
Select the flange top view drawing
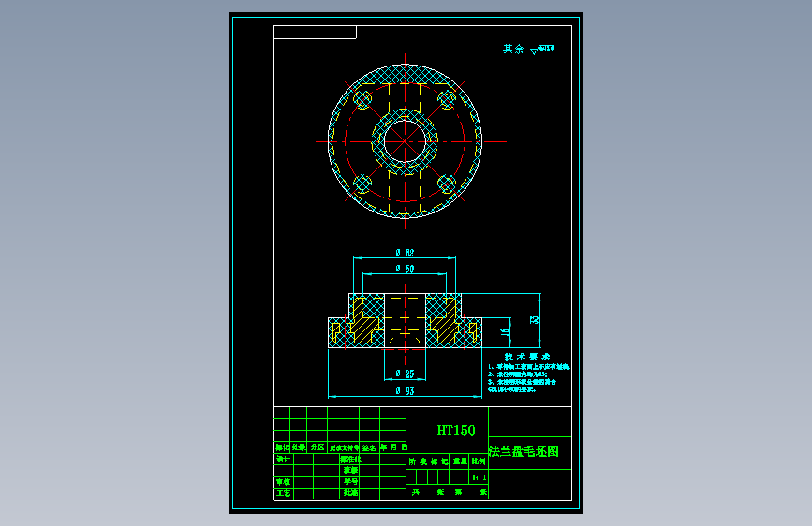pos(405,141)
